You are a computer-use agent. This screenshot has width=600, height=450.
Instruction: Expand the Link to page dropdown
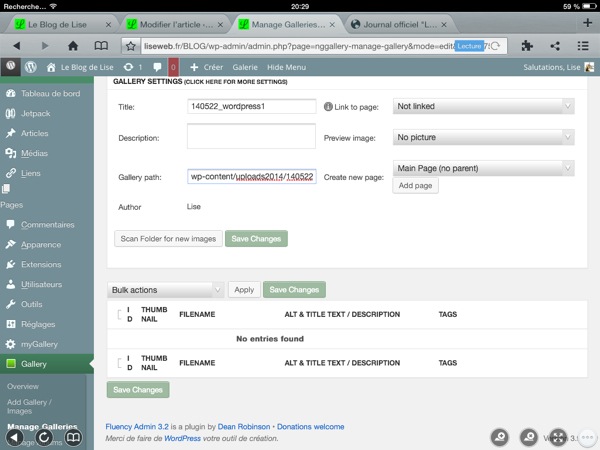(484, 106)
